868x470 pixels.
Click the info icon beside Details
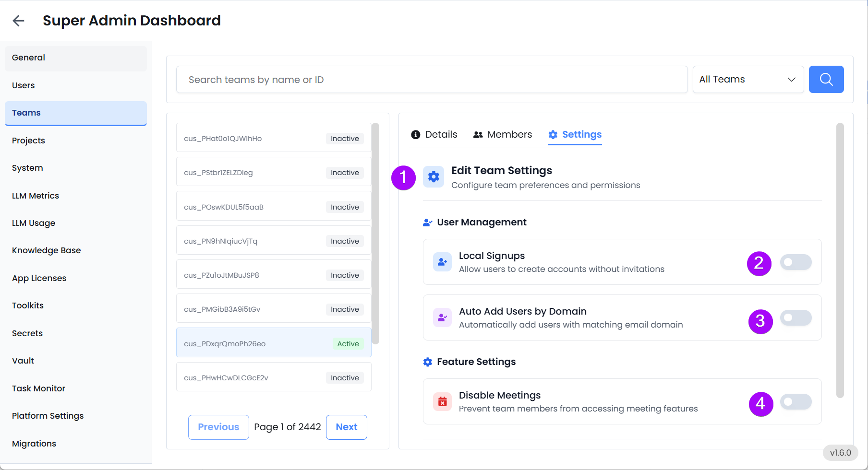coord(416,135)
